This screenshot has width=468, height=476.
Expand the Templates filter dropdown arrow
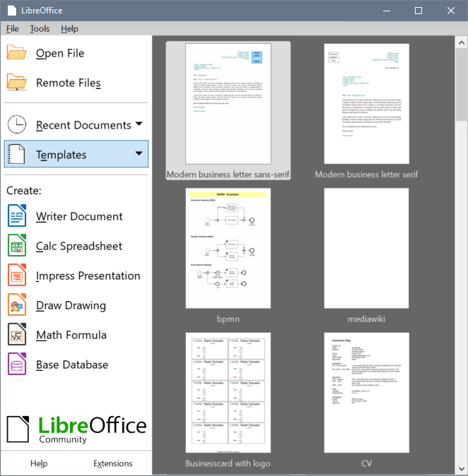[x=139, y=154]
